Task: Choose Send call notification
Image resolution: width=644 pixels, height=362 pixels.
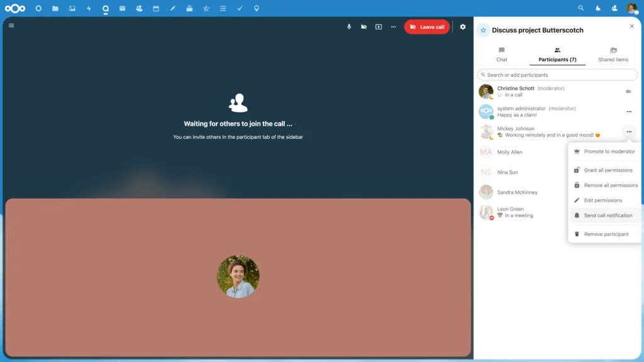Action: (x=605, y=216)
